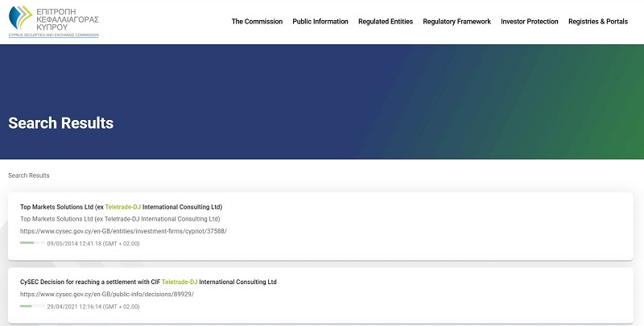The width and height of the screenshot is (644, 326).
Task: Click the Top Markets Solutions Ltd description line
Action: point(120,219)
